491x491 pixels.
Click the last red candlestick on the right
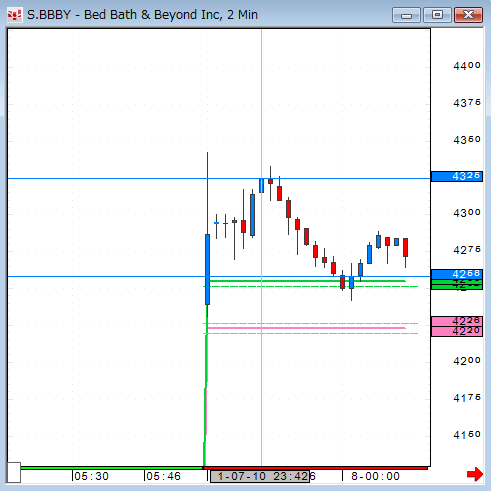(405, 247)
